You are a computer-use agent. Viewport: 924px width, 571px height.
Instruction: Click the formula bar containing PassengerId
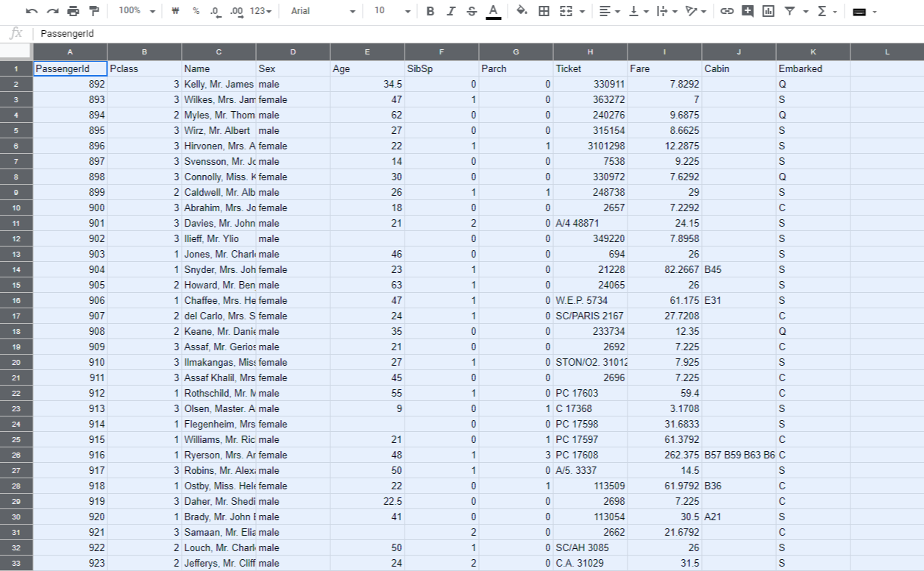point(478,34)
